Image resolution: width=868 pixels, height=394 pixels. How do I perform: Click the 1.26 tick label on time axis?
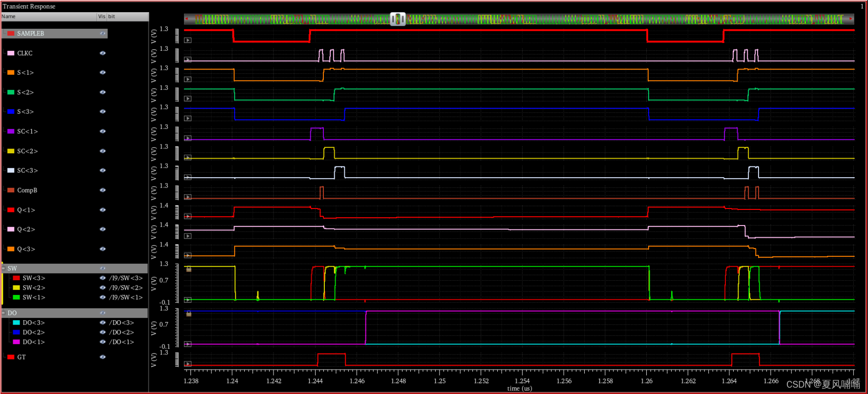click(647, 381)
